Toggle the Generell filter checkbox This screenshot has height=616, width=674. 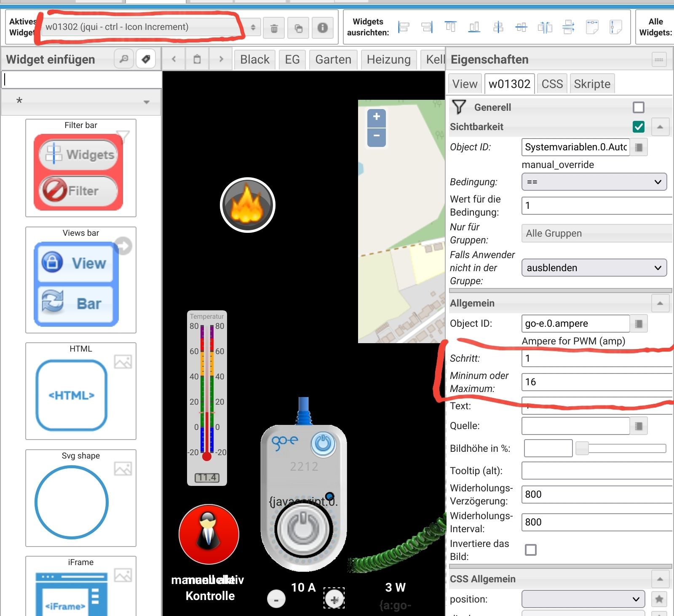pyautogui.click(x=638, y=107)
